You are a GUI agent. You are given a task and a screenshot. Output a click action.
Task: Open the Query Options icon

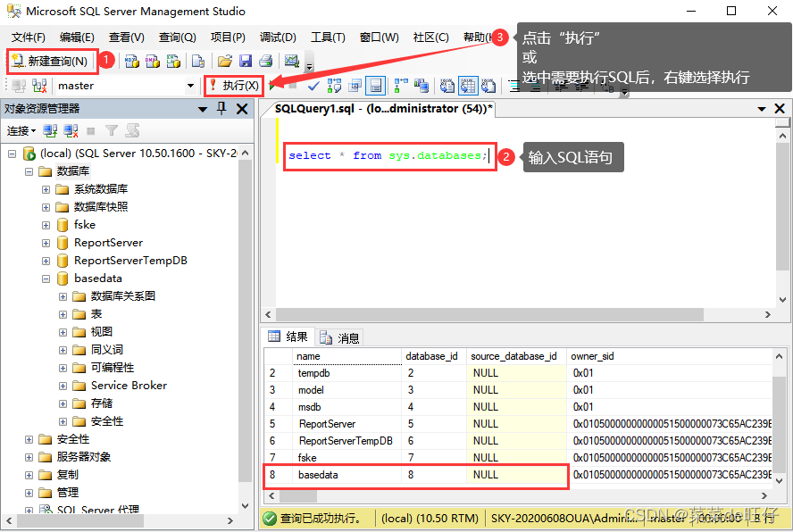coord(355,86)
